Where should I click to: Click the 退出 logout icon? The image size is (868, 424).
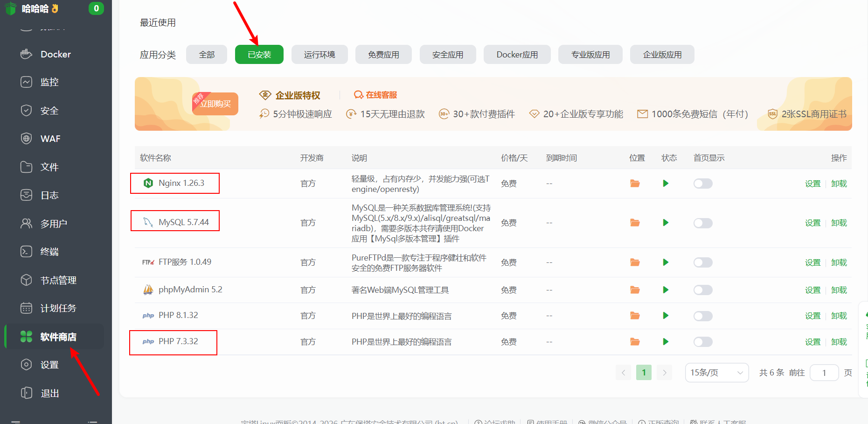pyautogui.click(x=26, y=393)
